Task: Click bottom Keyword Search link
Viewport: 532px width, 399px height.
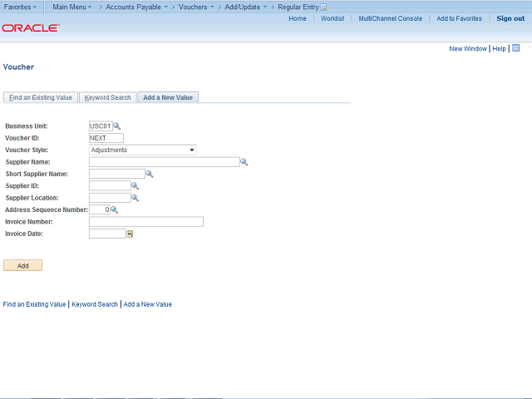Action: tap(95, 304)
